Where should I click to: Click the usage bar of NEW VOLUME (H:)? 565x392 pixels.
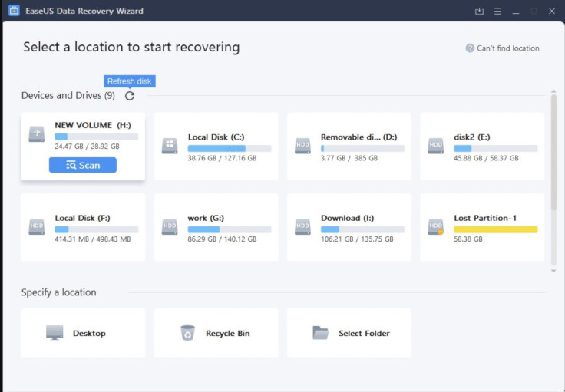(97, 137)
